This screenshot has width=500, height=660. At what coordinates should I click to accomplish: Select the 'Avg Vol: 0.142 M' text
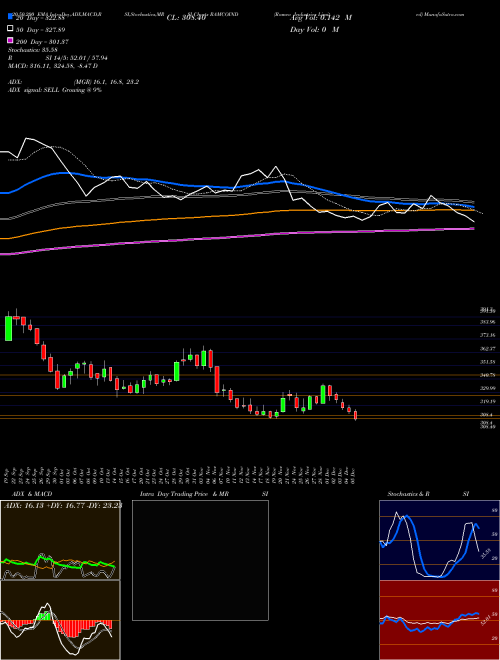pyautogui.click(x=321, y=18)
